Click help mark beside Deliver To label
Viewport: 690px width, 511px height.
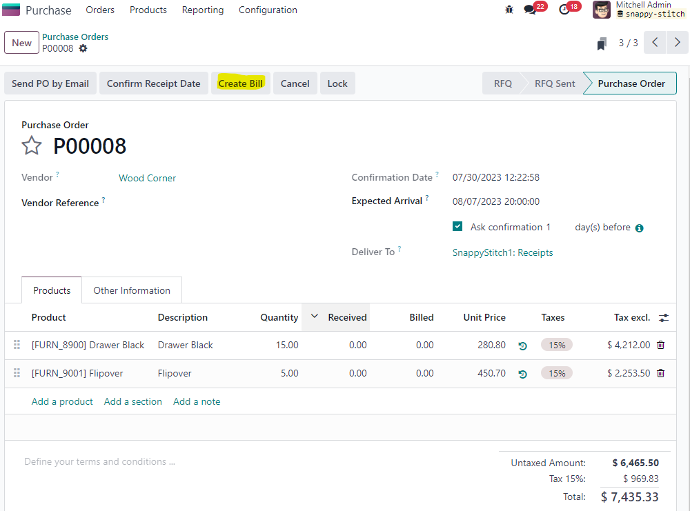pos(400,249)
